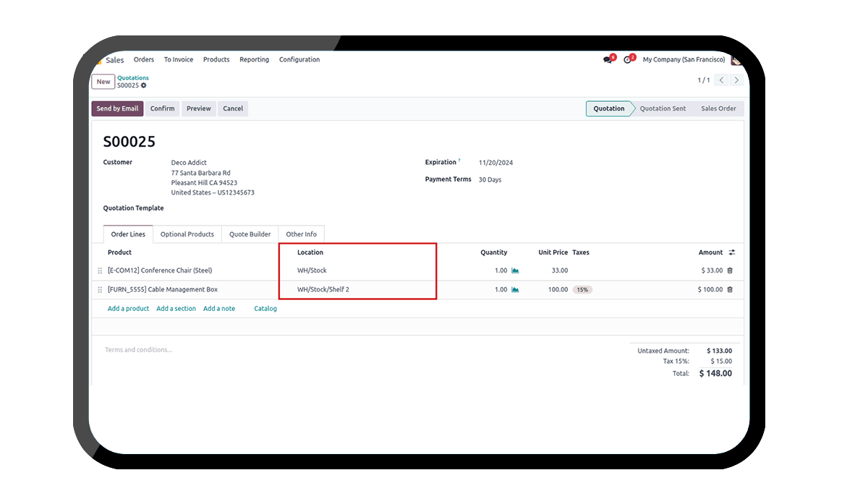Switch to the Other Info tab
The width and height of the screenshot is (868, 504).
click(301, 234)
